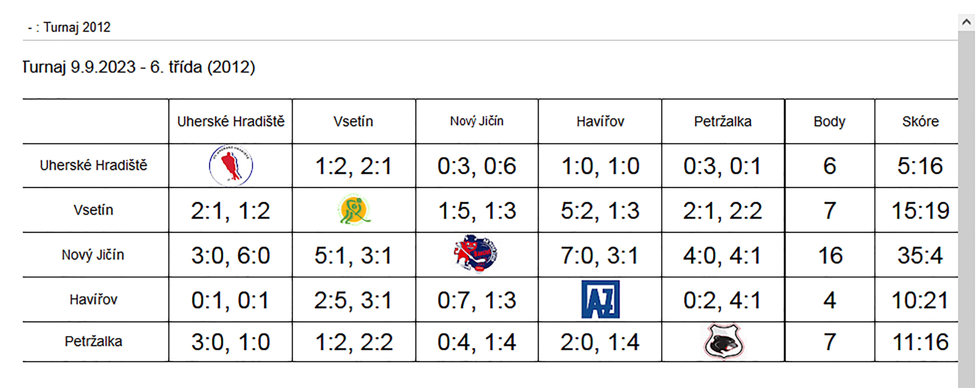Click the Nový Jičín club logo
The width and height of the screenshot is (980, 388).
click(x=476, y=254)
